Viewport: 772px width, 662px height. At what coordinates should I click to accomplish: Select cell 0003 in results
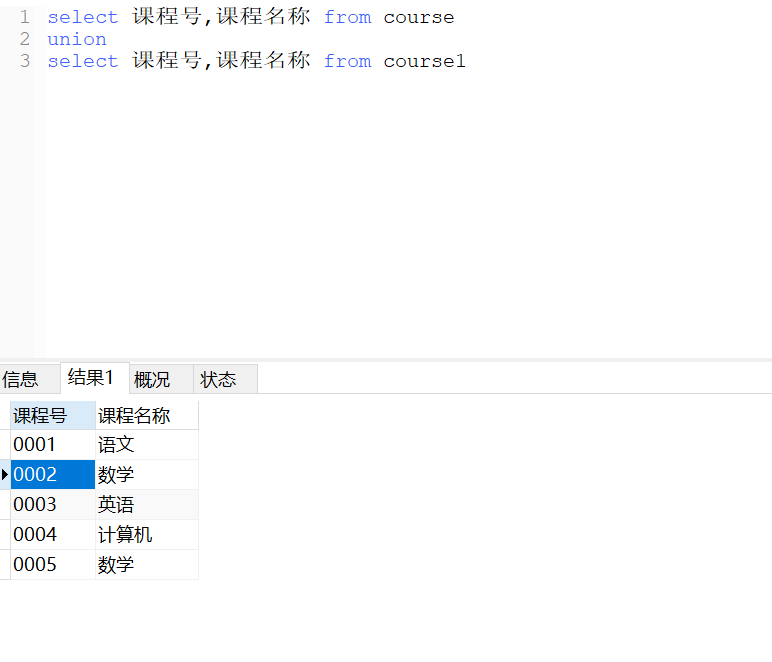coord(53,504)
